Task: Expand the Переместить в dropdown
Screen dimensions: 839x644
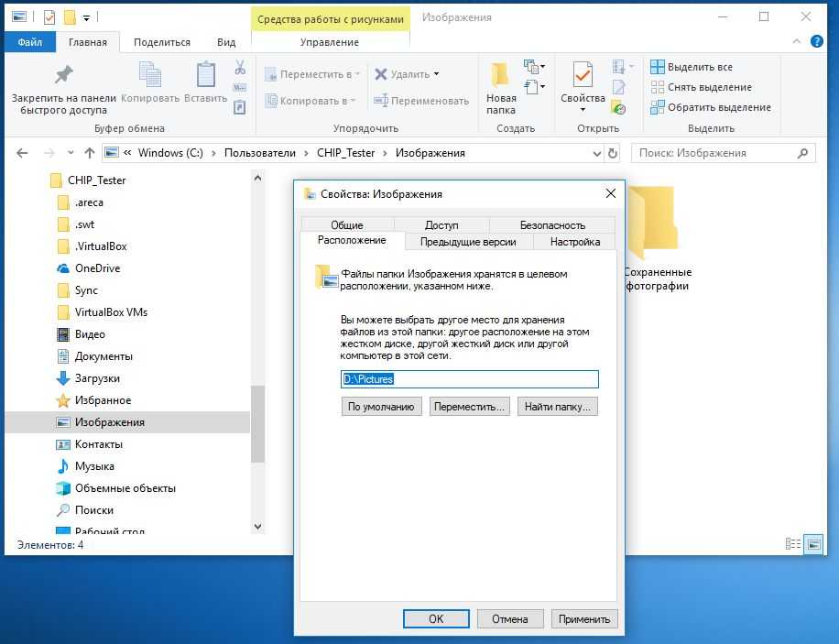Action: click(x=357, y=74)
